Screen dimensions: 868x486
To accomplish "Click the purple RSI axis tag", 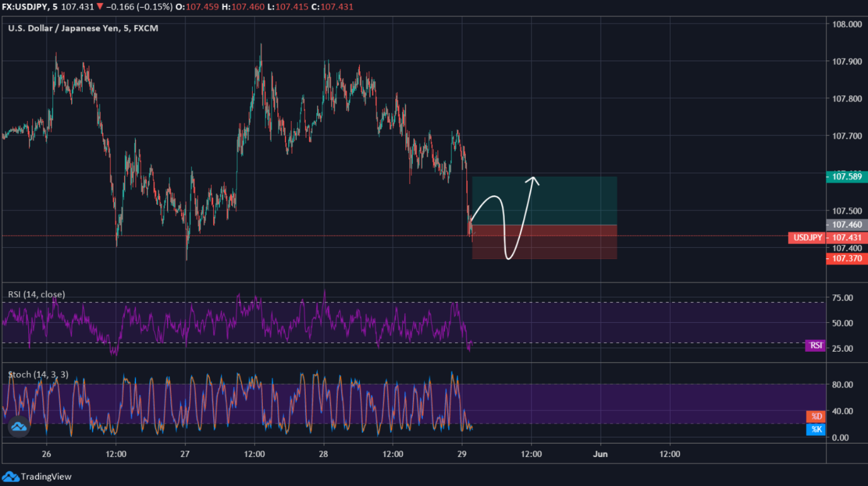I will [x=816, y=345].
